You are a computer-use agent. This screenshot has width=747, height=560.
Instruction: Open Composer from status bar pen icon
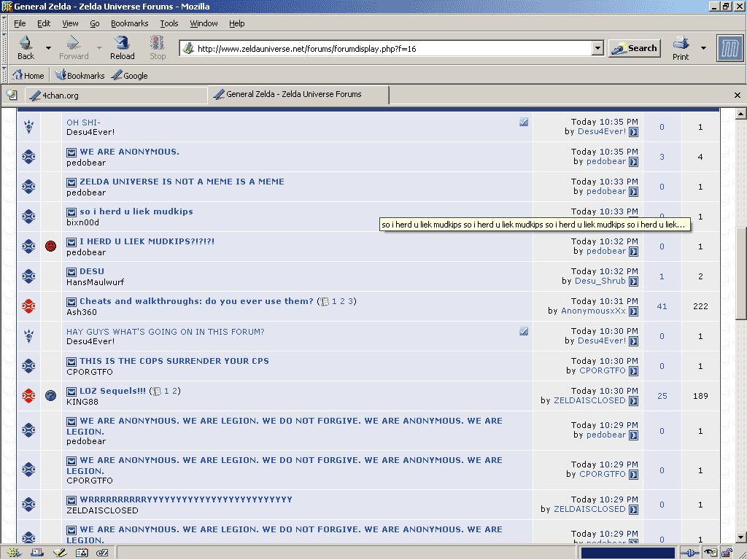click(60, 553)
